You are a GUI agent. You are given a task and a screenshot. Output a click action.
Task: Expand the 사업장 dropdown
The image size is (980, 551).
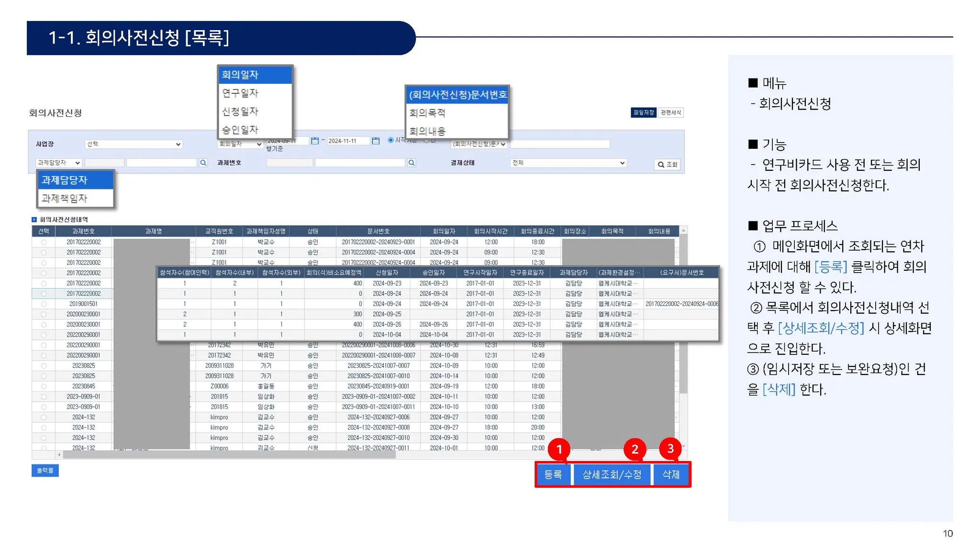coord(134,144)
